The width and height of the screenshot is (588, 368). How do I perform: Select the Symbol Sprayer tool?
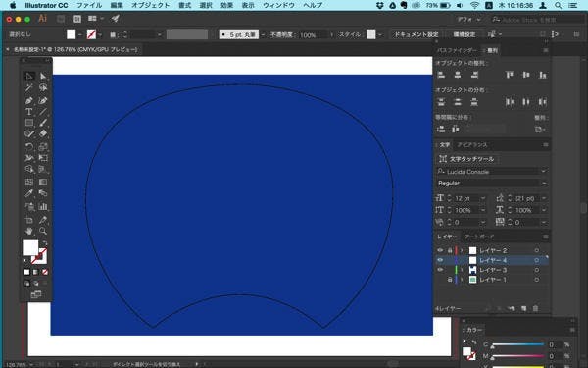[x=29, y=206]
